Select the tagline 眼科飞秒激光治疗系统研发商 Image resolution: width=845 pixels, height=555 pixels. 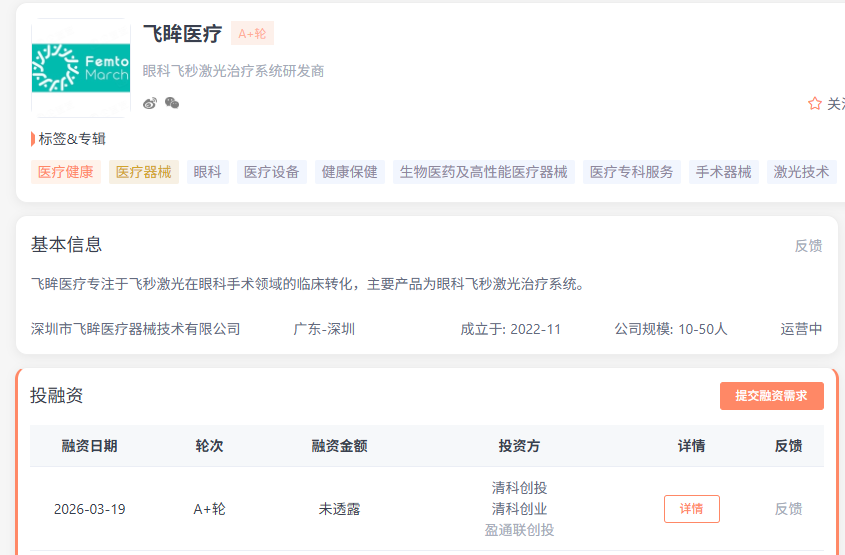coord(233,71)
